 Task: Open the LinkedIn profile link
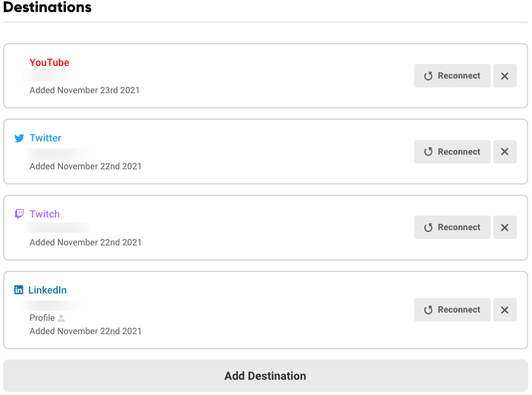click(47, 290)
